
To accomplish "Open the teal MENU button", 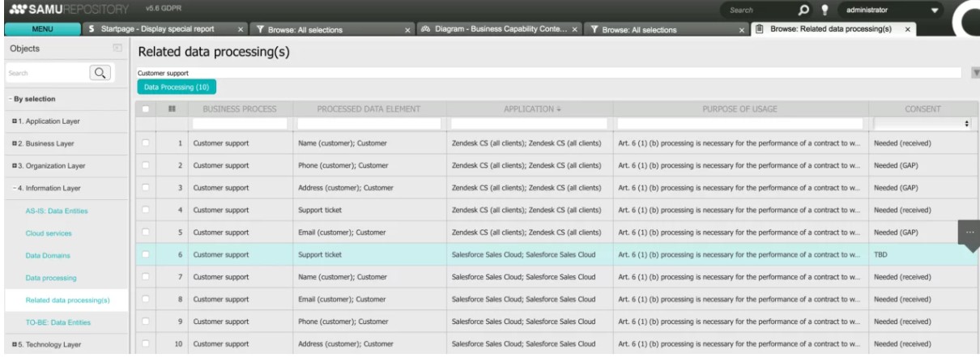I will tap(41, 30).
